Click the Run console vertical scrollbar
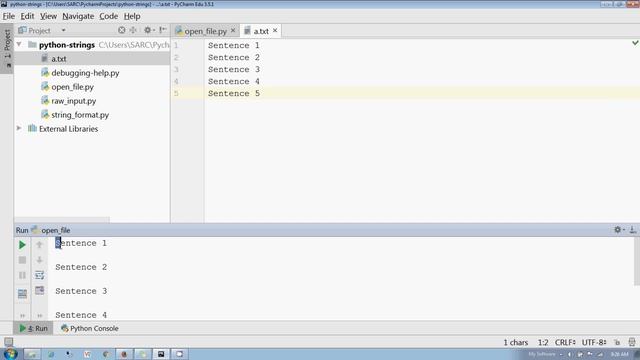The height and width of the screenshot is (360, 640). tap(637, 262)
